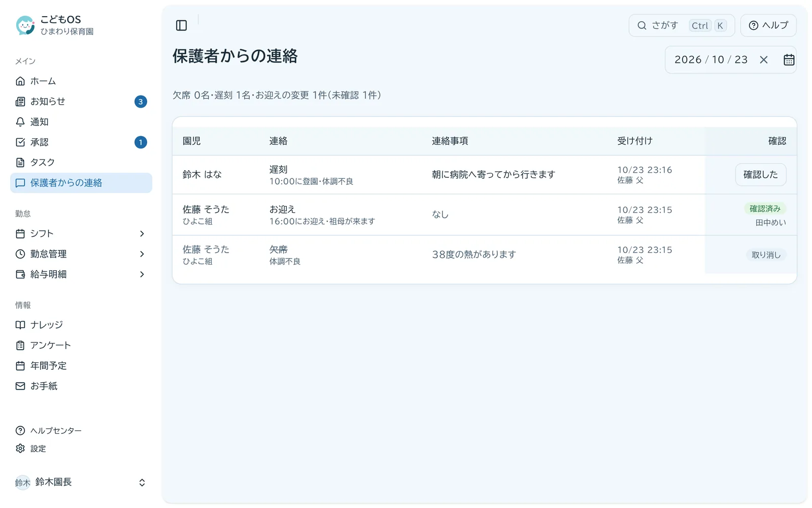Open the ヘルプセンター link
812x508 pixels.
point(81,431)
